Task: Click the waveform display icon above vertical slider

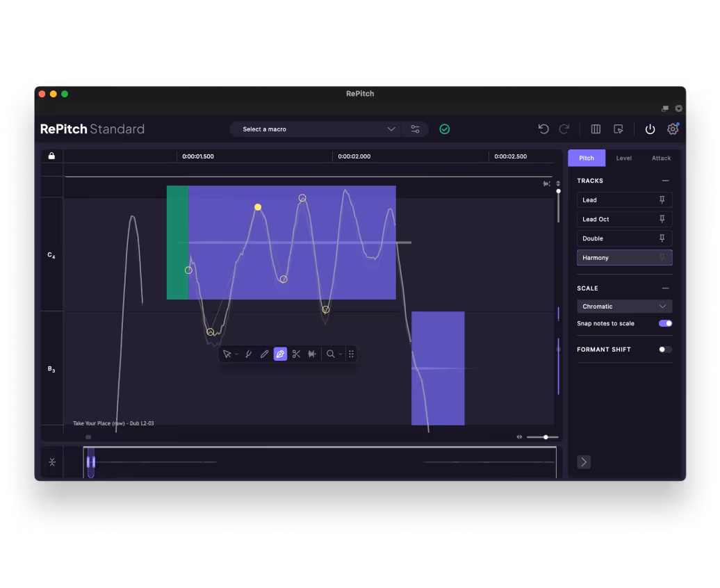Action: (x=546, y=183)
